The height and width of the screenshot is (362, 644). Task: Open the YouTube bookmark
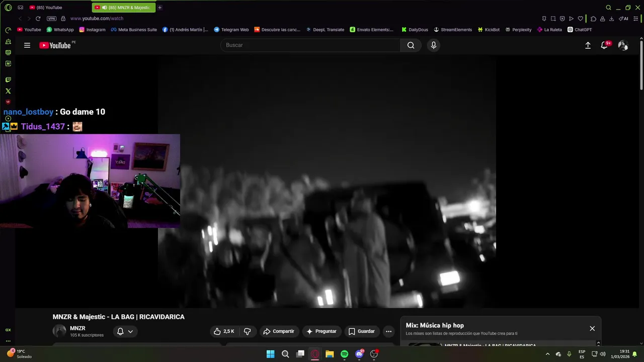coord(29,30)
